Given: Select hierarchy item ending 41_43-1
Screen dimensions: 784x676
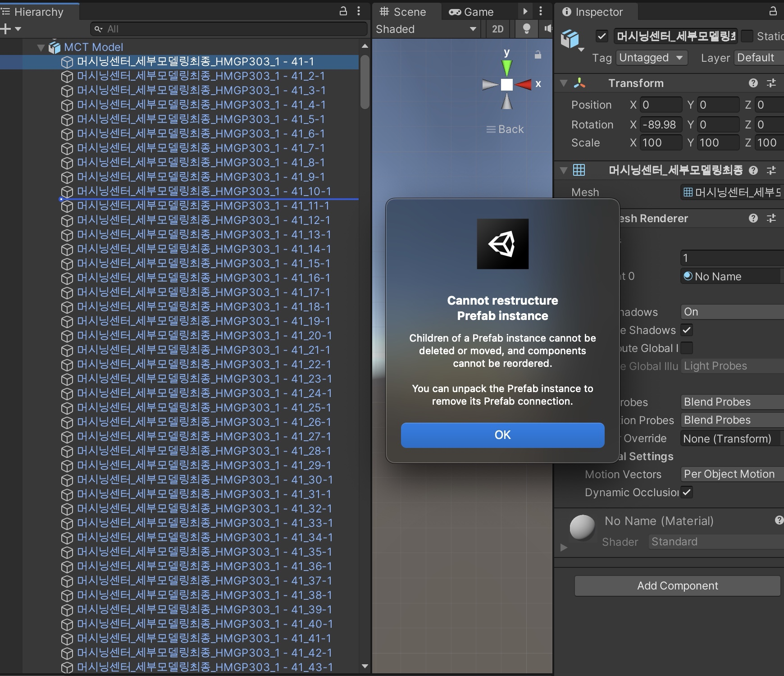Looking at the screenshot, I should click(205, 667).
